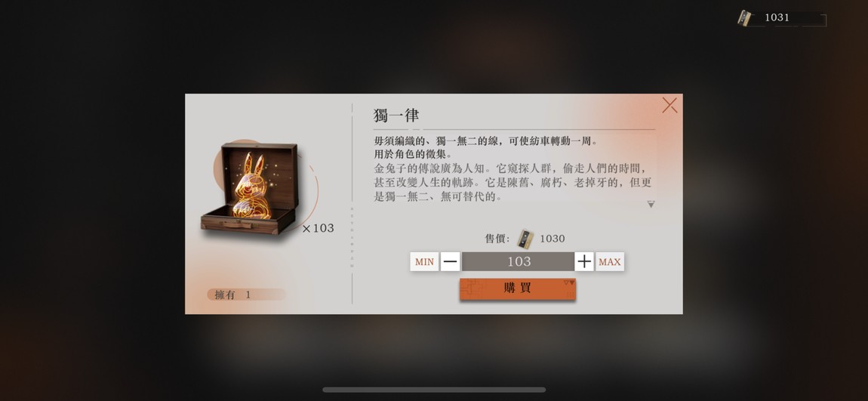Image resolution: width=868 pixels, height=401 pixels.
Task: Tap the ×103 quantity label beside the item
Action: [318, 228]
